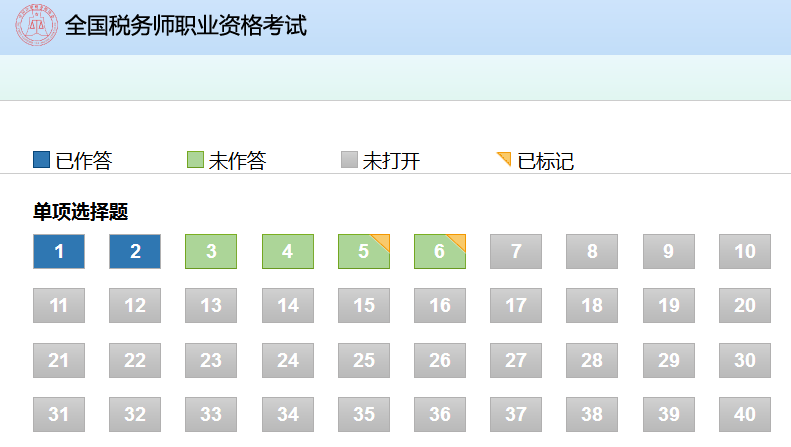Image resolution: width=791 pixels, height=447 pixels.
Task: Select question 33
Action: [211, 414]
